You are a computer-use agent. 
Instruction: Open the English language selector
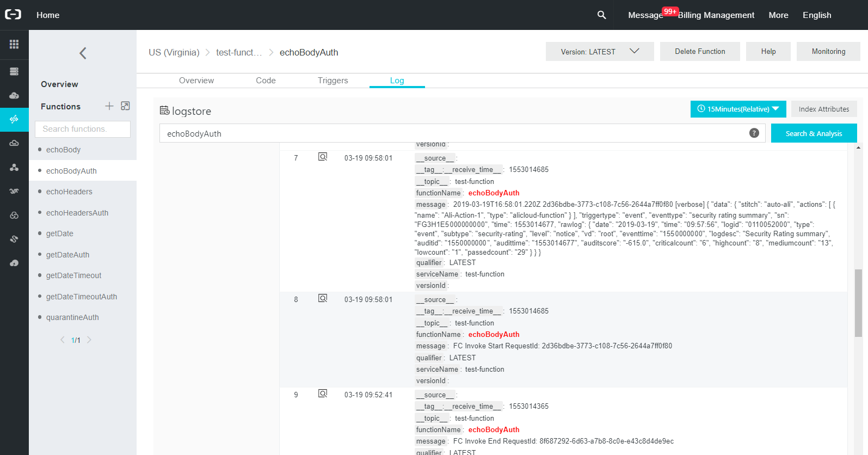tap(816, 15)
